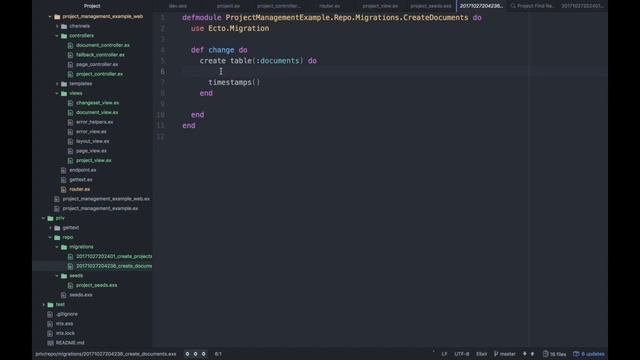Open the Project Find Results tab
Viewport: 640px width, 360px height.
tap(532, 6)
